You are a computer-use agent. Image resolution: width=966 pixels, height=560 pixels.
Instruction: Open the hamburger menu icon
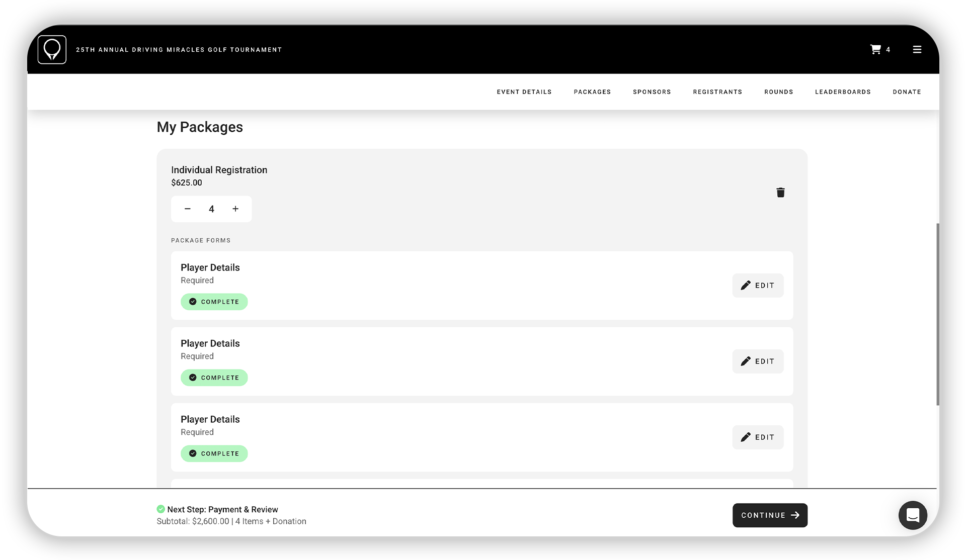[917, 49]
